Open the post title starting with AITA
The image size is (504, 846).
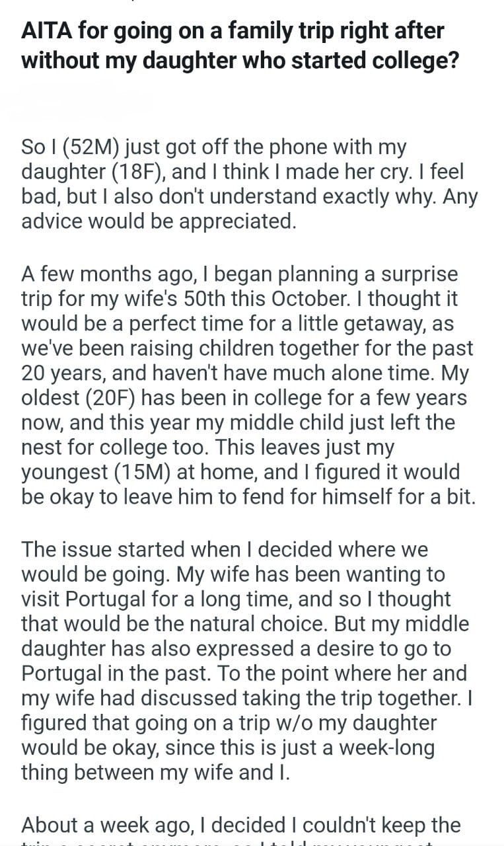point(233,45)
